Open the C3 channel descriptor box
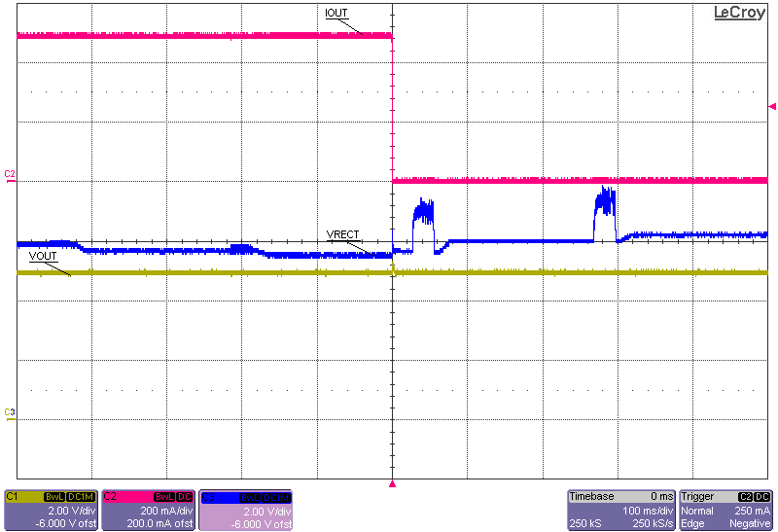 coord(246,511)
